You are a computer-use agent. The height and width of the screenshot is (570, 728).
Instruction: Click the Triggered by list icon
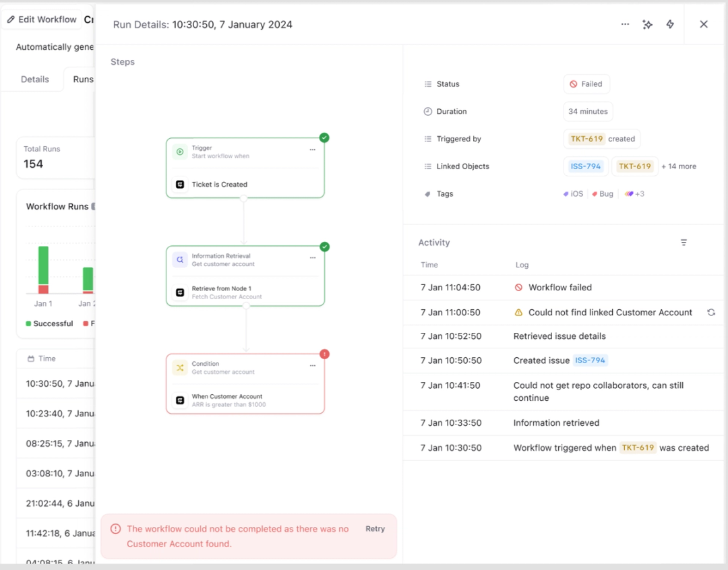click(427, 139)
